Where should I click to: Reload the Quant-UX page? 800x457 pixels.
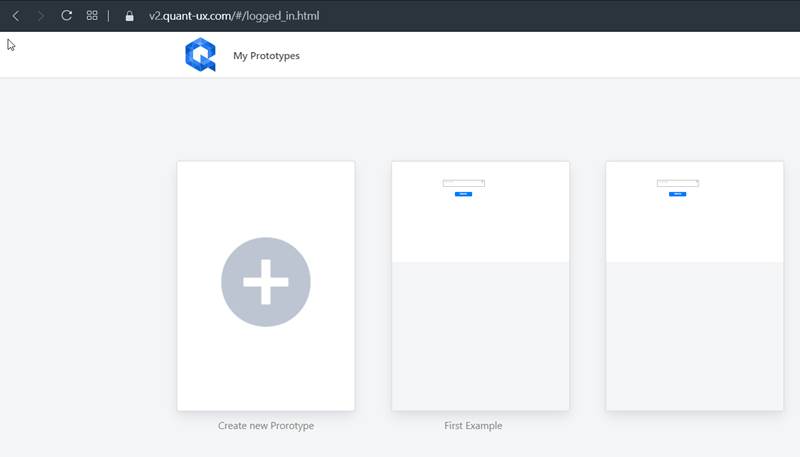point(66,16)
